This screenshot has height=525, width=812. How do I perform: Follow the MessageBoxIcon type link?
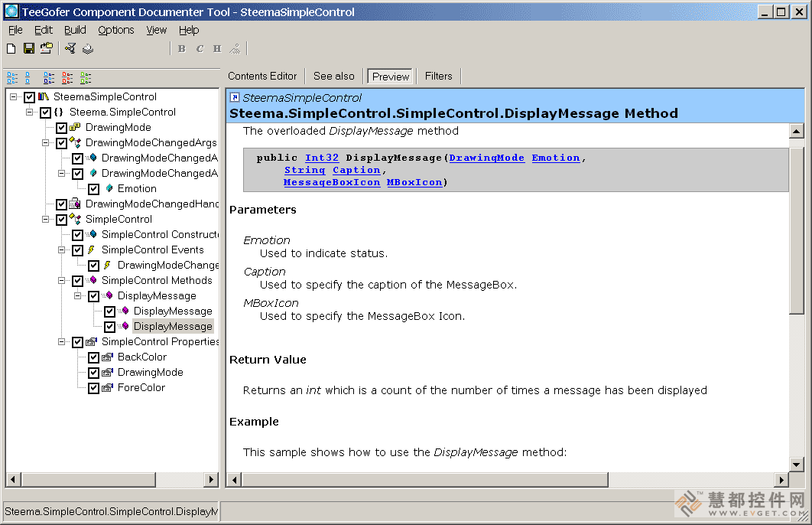[x=331, y=182]
